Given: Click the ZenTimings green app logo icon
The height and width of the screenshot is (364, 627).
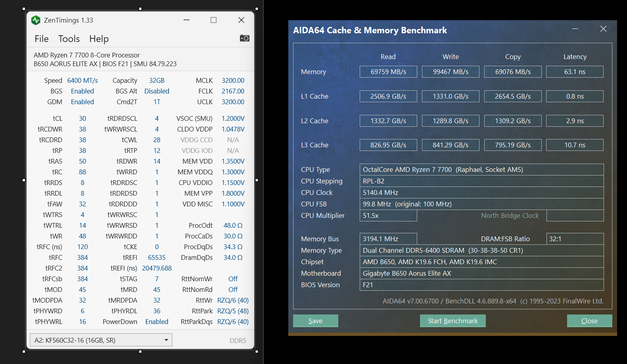Looking at the screenshot, I should [x=36, y=20].
